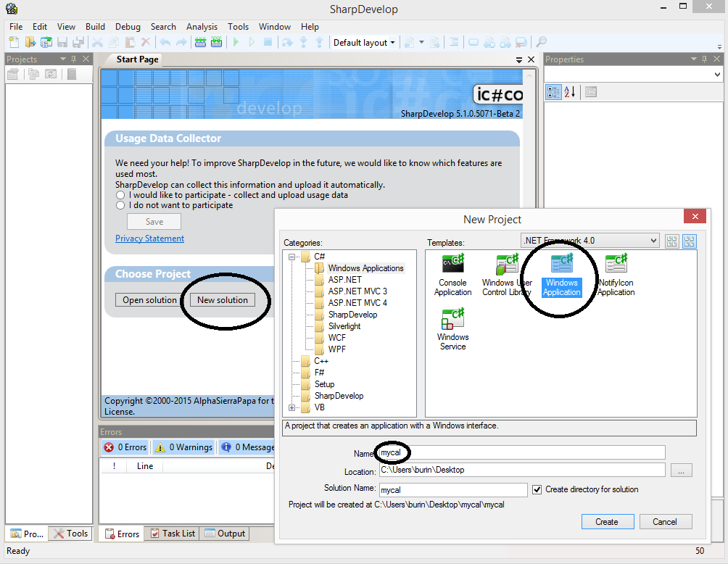728x564 pixels.
Task: Click the Create button
Action: pyautogui.click(x=607, y=522)
